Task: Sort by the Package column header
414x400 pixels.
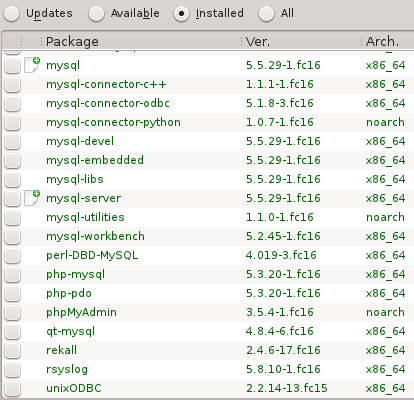Action: (72, 42)
